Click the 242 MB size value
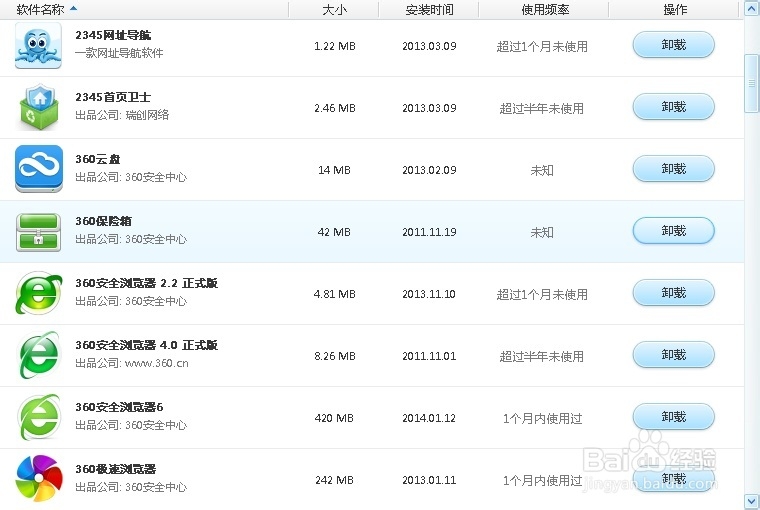 click(334, 480)
